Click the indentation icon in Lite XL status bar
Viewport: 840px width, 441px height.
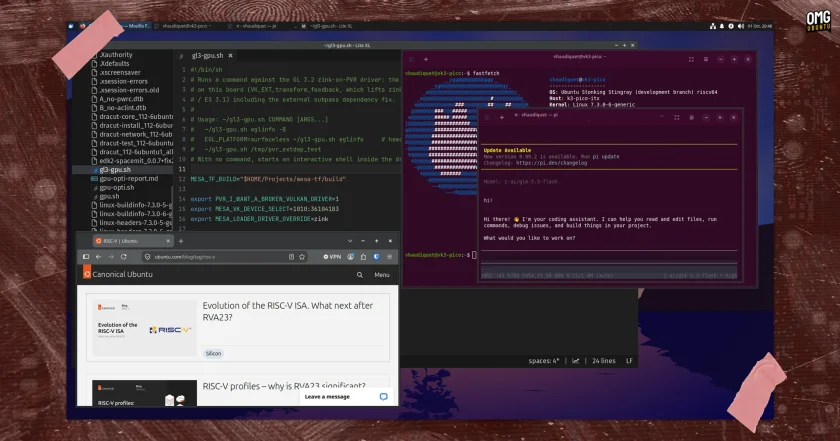[575, 361]
